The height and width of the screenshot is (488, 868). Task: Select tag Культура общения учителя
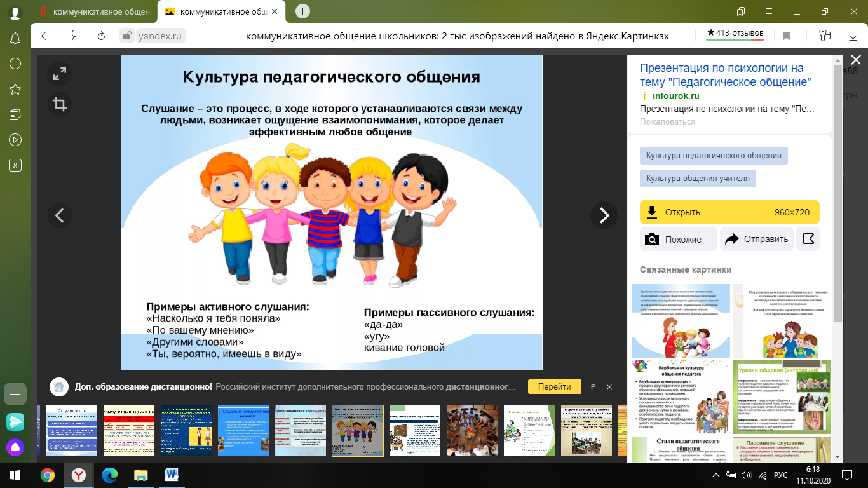coord(698,179)
